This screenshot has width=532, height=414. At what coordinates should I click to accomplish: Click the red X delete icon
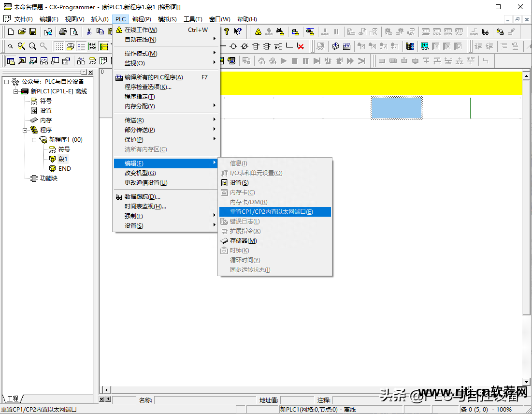click(301, 46)
